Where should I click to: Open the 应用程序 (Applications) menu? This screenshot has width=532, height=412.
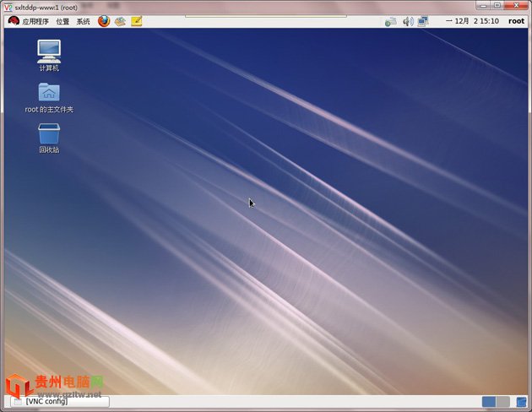pos(35,21)
